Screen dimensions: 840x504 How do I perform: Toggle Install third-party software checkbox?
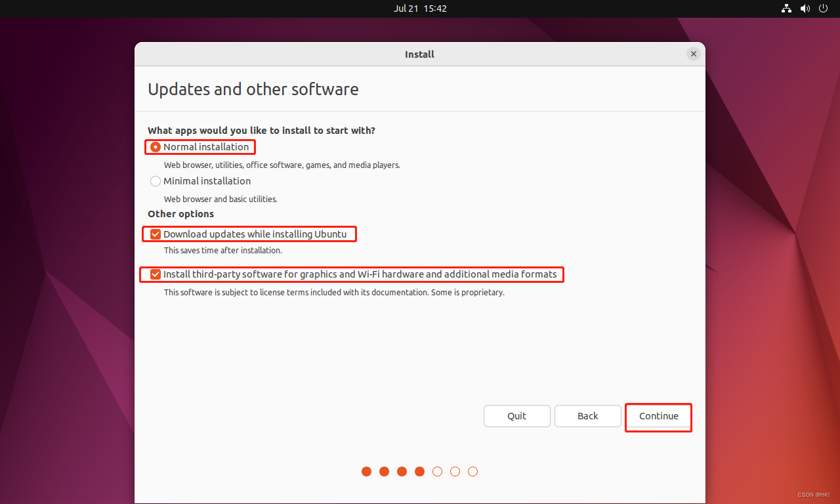(156, 274)
